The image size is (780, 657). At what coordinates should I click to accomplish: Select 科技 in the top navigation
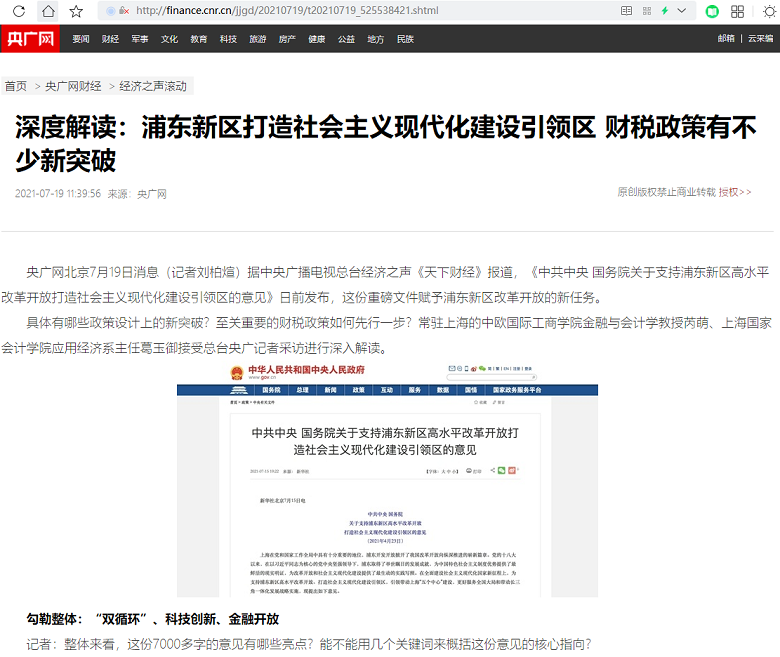pos(228,39)
